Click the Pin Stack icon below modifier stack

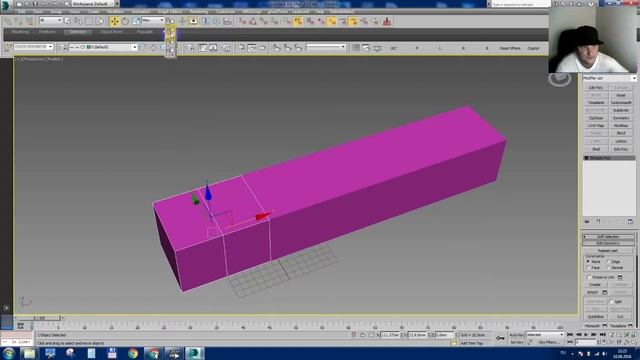tap(587, 221)
